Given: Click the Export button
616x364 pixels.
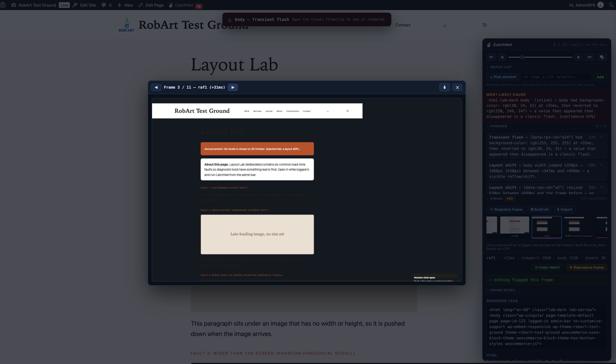Looking at the screenshot, I should pyautogui.click(x=564, y=209).
